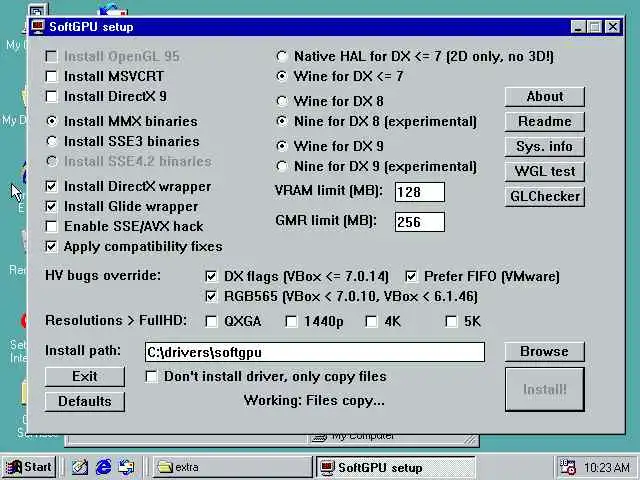The image size is (640, 480).
Task: Launch GLChecker
Action: pos(544,196)
